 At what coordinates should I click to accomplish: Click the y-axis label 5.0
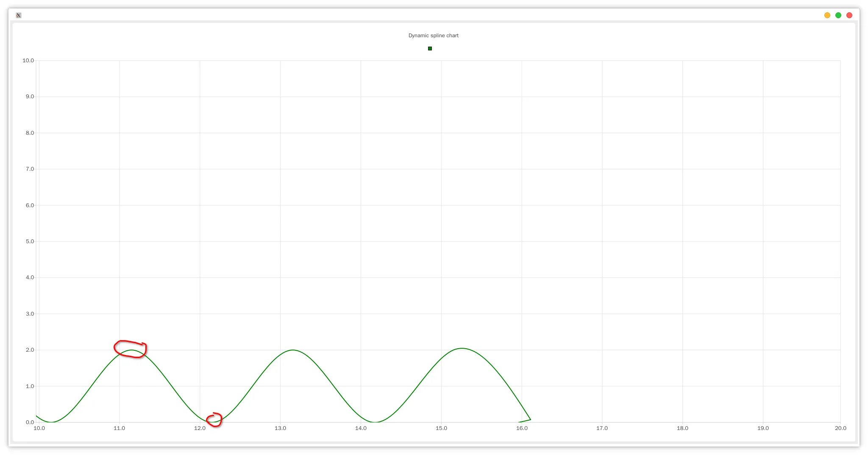coord(30,241)
